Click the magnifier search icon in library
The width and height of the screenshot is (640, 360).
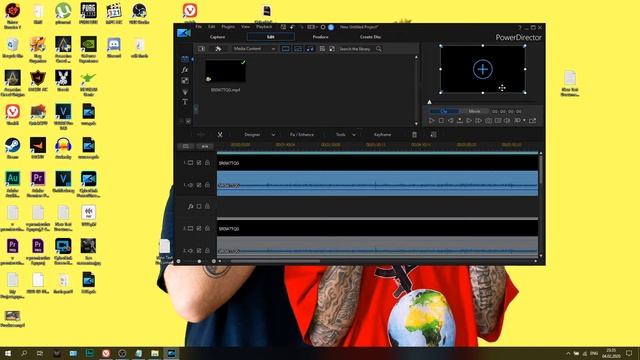pos(379,49)
